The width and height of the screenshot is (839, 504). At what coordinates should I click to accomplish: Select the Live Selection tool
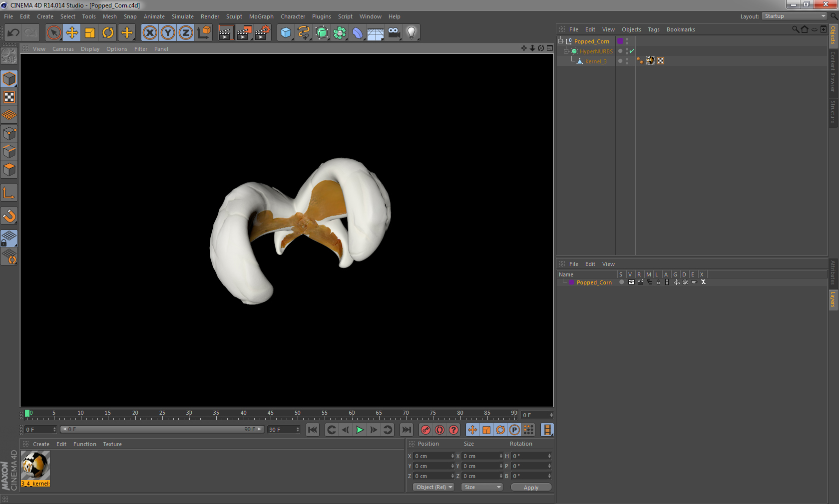pyautogui.click(x=53, y=33)
